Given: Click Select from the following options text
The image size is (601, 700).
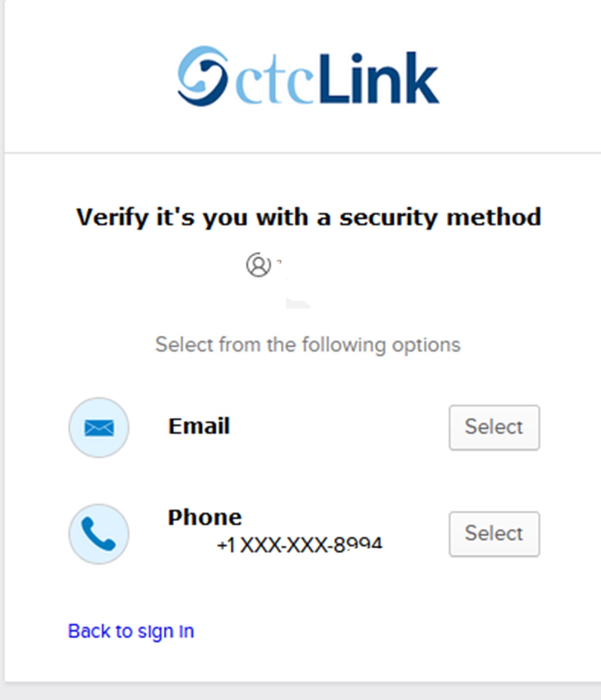Looking at the screenshot, I should [308, 345].
